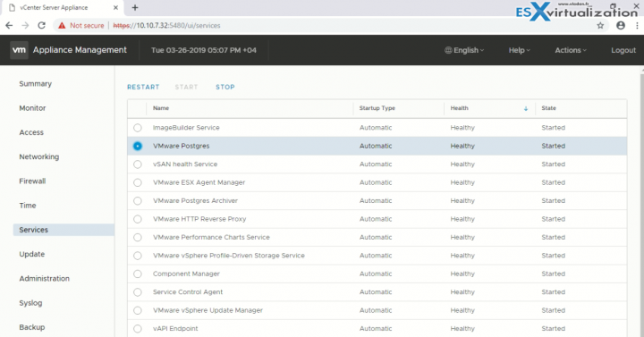
Task: Click the Health column sort arrow
Action: coord(526,108)
